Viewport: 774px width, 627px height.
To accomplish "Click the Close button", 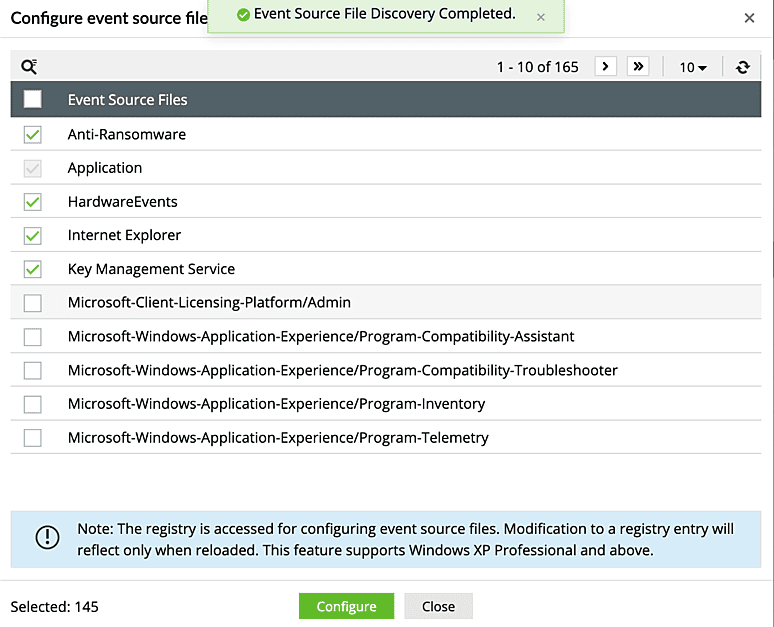I will [x=438, y=606].
